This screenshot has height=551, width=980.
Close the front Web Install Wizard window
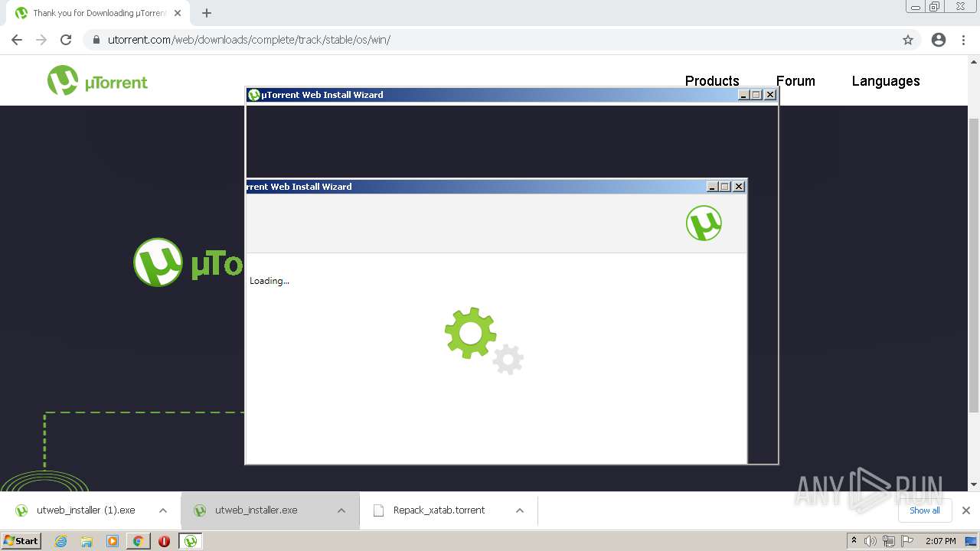(739, 187)
